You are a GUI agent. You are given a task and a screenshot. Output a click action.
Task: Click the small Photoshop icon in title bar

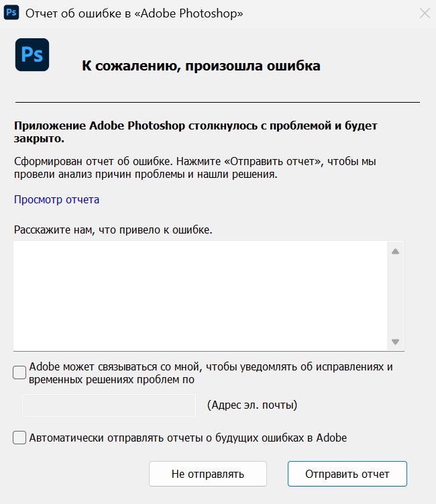(11, 13)
